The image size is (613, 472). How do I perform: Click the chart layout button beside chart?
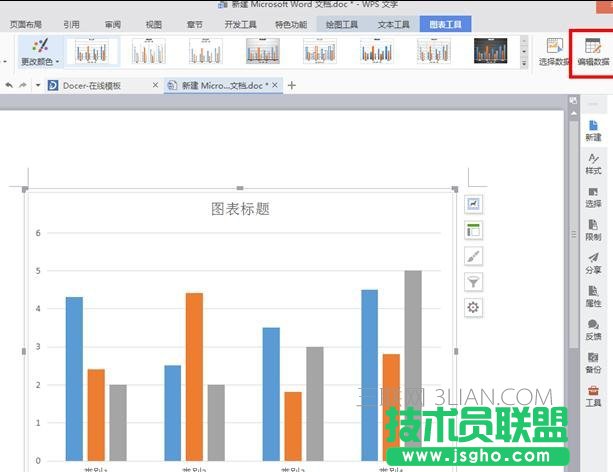tap(473, 230)
